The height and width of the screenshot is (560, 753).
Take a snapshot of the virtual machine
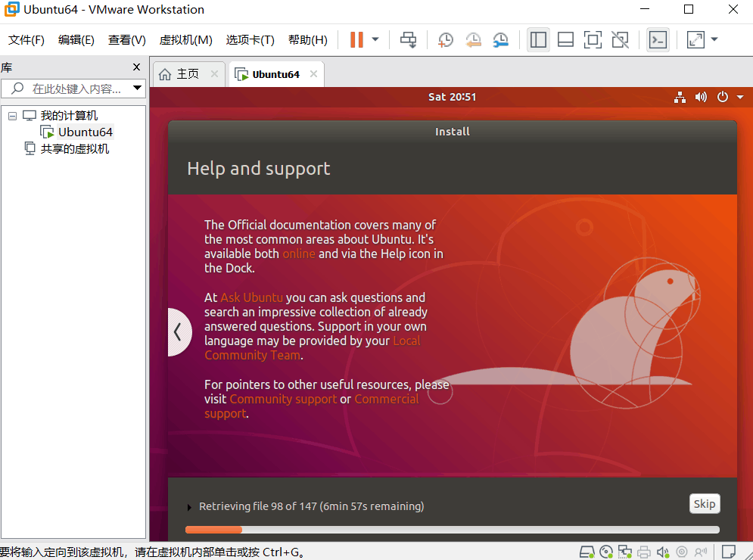pyautogui.click(x=446, y=39)
